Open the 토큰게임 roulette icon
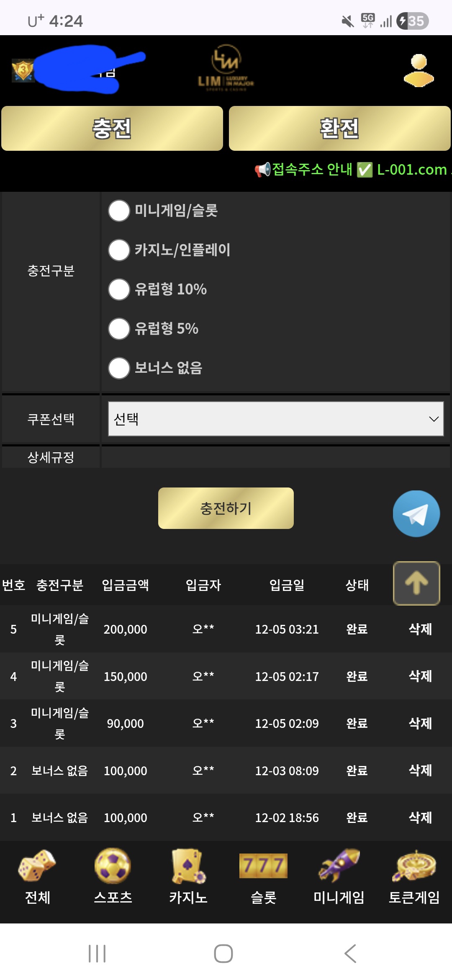This screenshot has width=452, height=980. click(414, 866)
